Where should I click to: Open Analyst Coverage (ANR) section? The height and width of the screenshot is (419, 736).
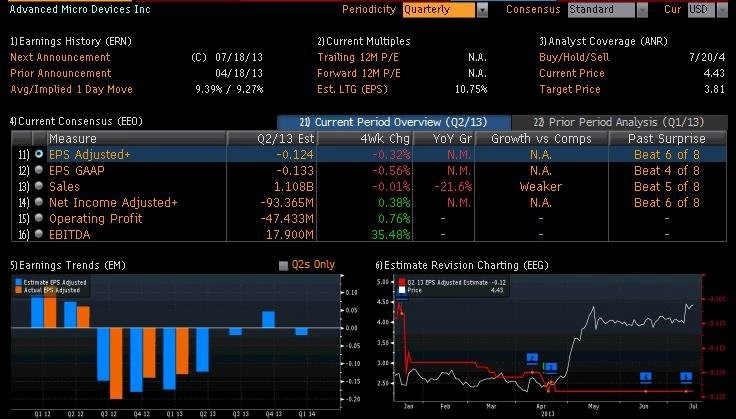[603, 41]
